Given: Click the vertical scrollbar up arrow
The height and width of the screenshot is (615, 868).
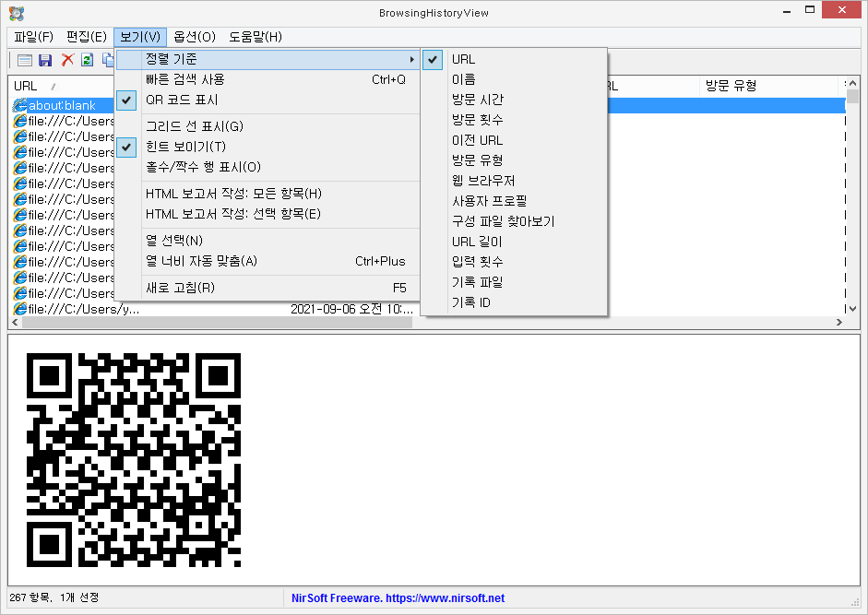Looking at the screenshot, I should [x=852, y=84].
